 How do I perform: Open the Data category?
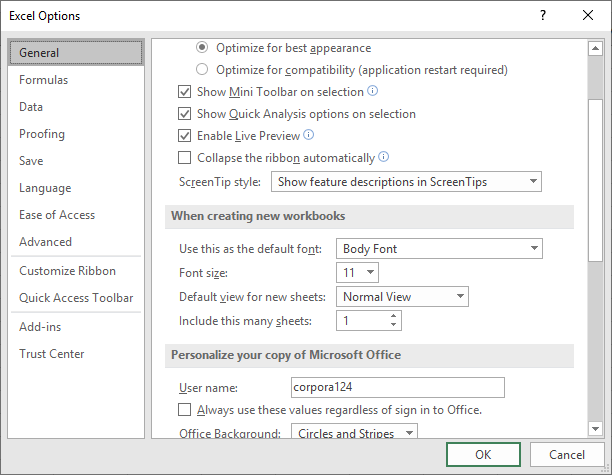point(76,107)
